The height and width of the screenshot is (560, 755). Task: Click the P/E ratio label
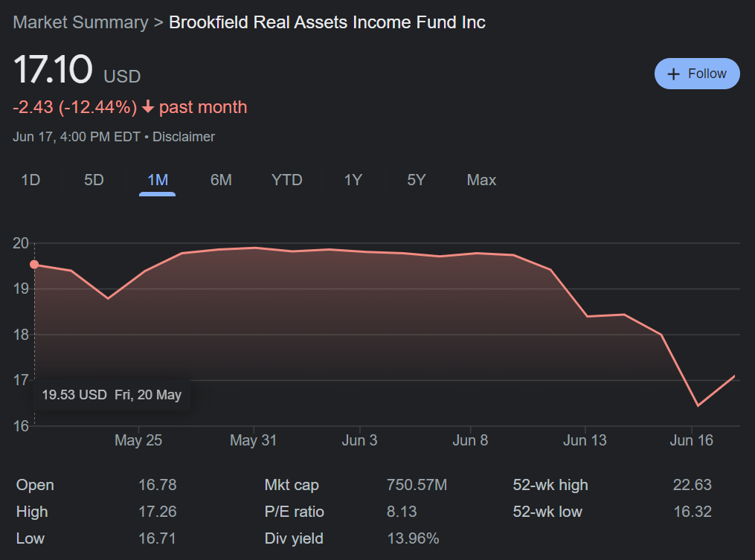(x=295, y=512)
